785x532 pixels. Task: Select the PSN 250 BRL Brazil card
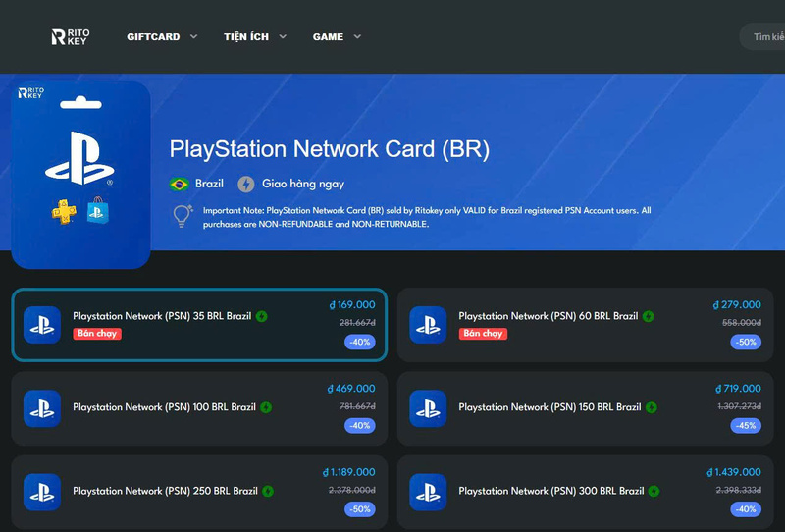pyautogui.click(x=199, y=492)
